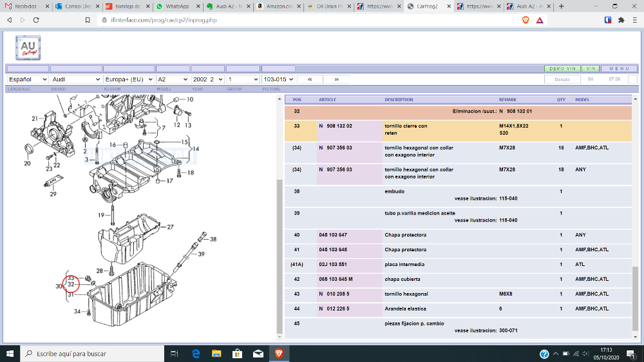Select article N 908 132 02

click(x=335, y=126)
